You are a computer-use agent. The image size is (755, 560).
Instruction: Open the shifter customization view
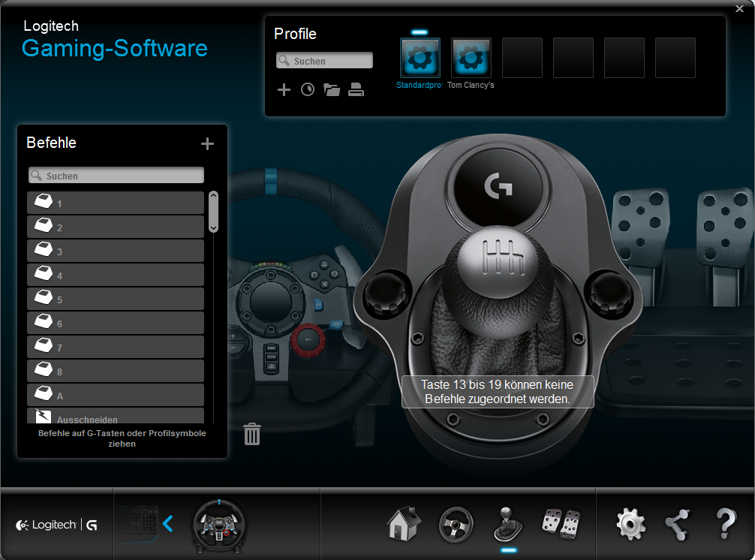click(508, 524)
